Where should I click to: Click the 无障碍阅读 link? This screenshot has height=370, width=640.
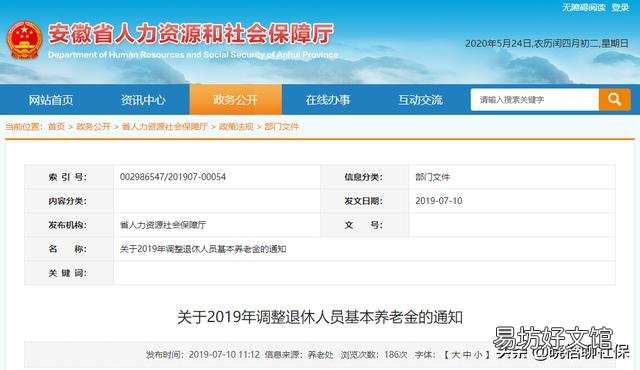[584, 7]
